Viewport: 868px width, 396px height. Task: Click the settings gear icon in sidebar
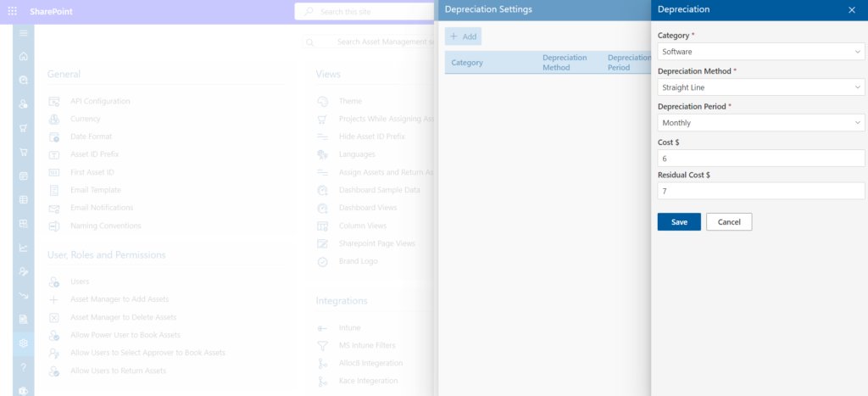[x=24, y=343]
